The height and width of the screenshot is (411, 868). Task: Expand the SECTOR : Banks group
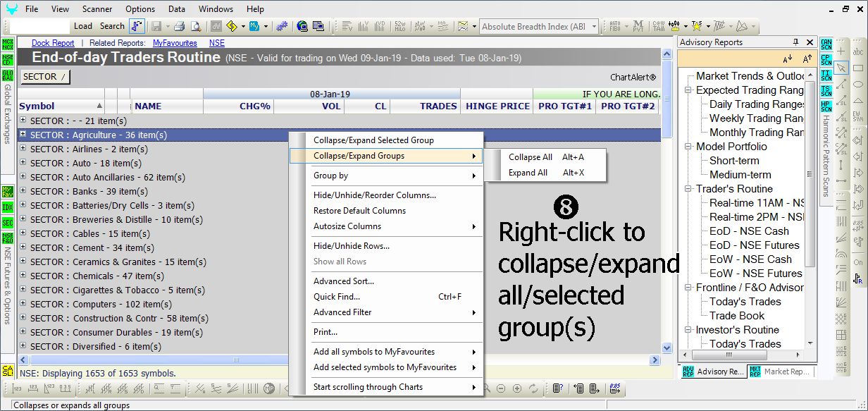click(23, 191)
